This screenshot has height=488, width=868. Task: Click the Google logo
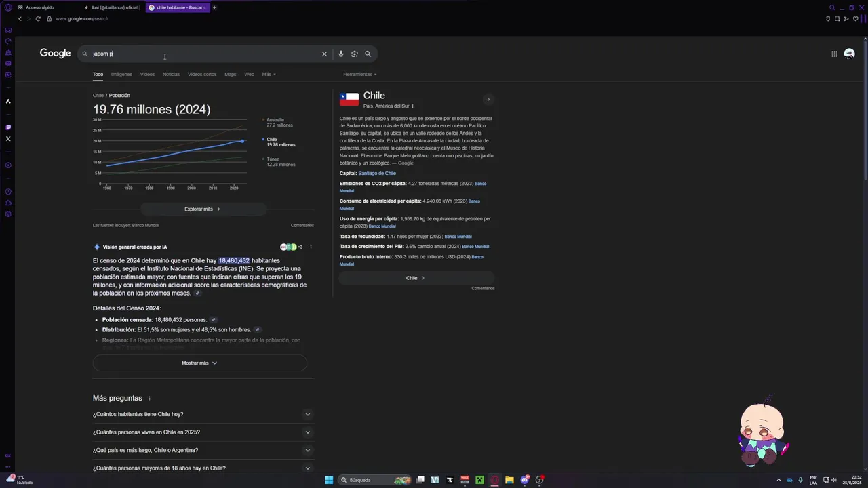click(x=55, y=54)
